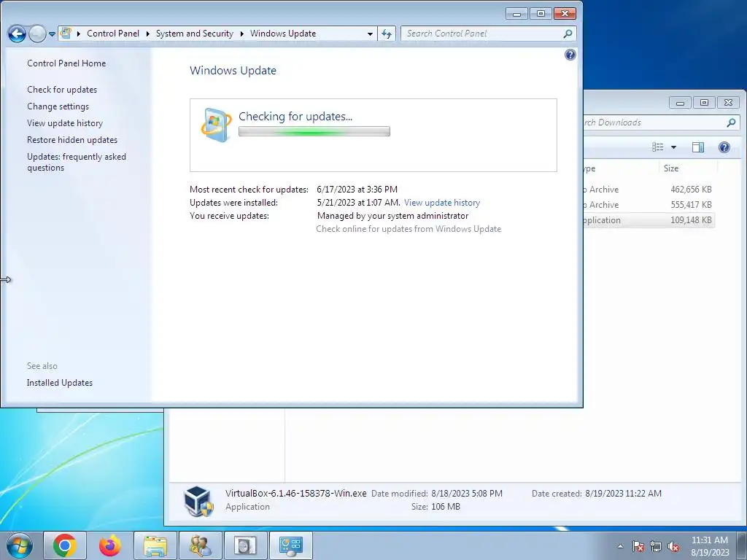Open the recent pages dropdown next to the forward arrow
747x560 pixels.
tap(52, 34)
